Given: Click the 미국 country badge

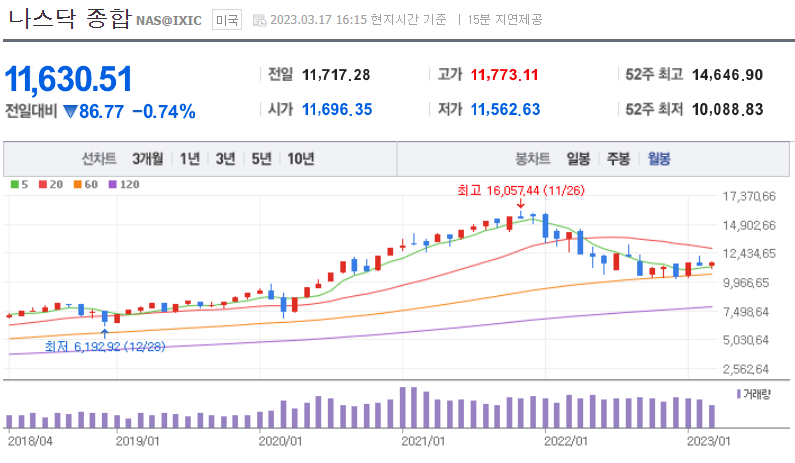Looking at the screenshot, I should click(x=227, y=20).
